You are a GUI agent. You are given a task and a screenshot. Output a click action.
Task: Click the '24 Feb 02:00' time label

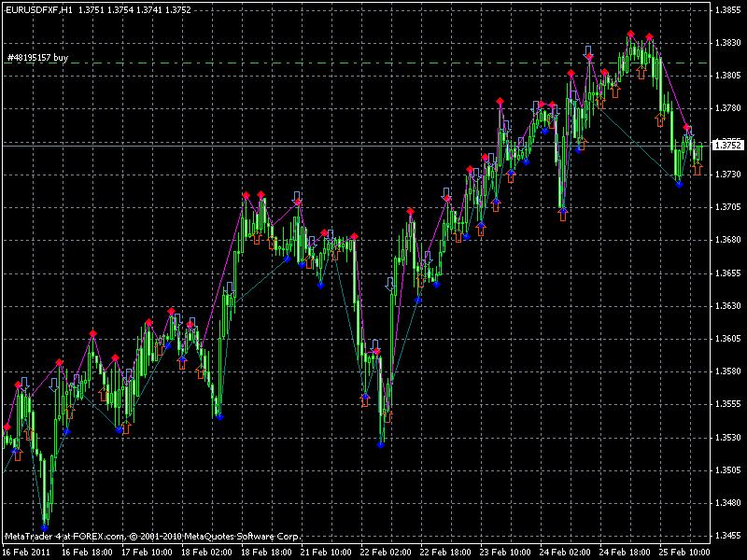click(566, 553)
